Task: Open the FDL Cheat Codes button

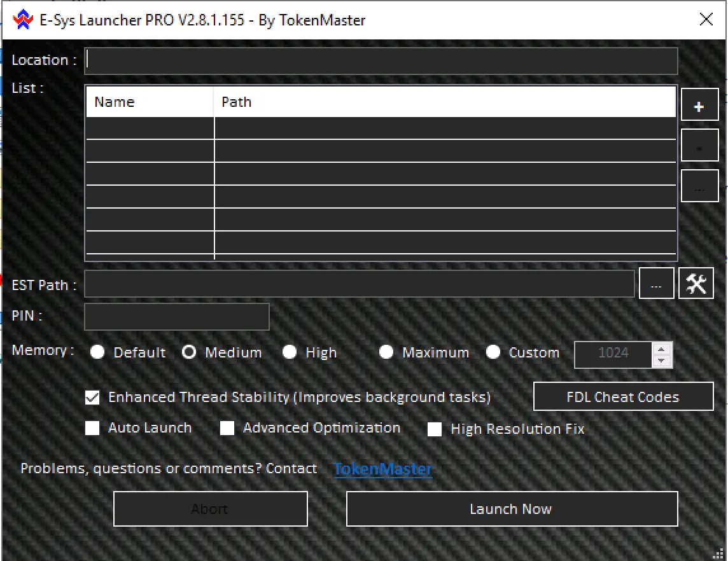Action: click(623, 397)
